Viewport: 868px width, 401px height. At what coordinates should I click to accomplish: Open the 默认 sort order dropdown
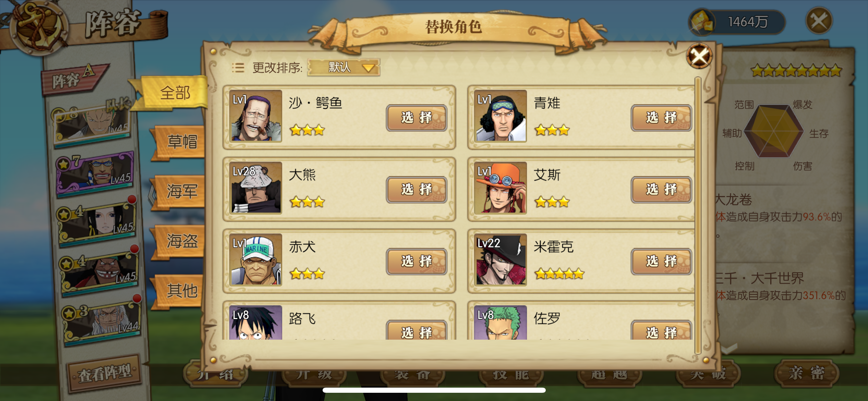pyautogui.click(x=343, y=67)
